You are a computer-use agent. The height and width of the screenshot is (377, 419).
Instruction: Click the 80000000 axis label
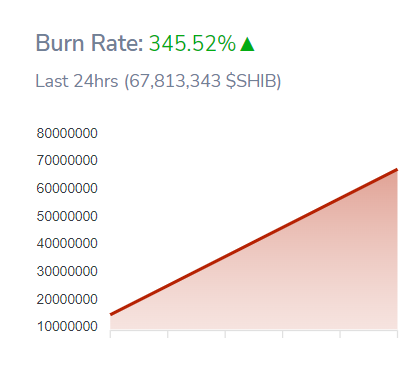[67, 133]
